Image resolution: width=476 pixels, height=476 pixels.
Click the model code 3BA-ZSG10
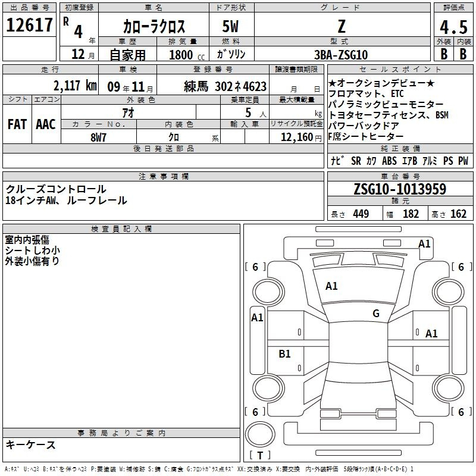340,54
